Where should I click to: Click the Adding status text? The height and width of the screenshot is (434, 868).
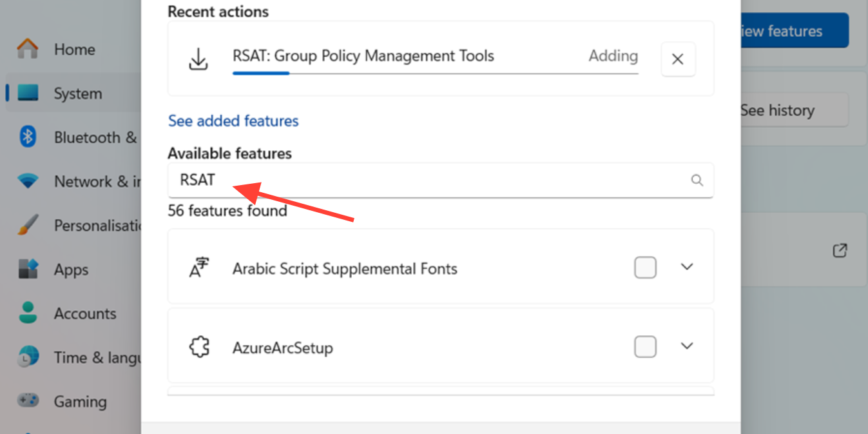tap(613, 56)
